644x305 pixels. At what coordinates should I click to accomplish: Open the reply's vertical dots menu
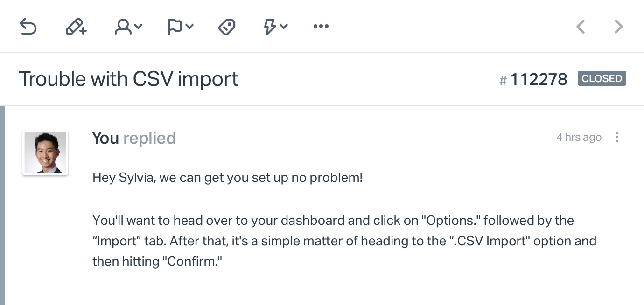click(617, 137)
